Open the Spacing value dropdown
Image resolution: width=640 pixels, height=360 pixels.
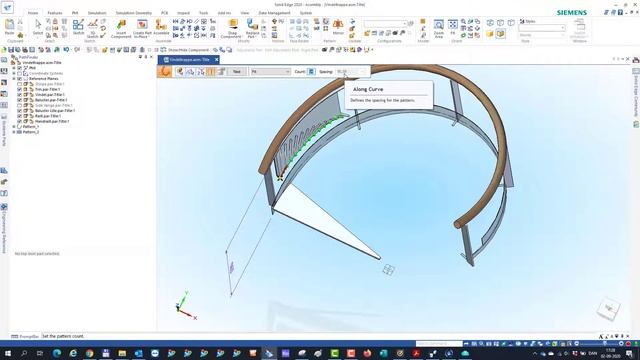click(361, 72)
